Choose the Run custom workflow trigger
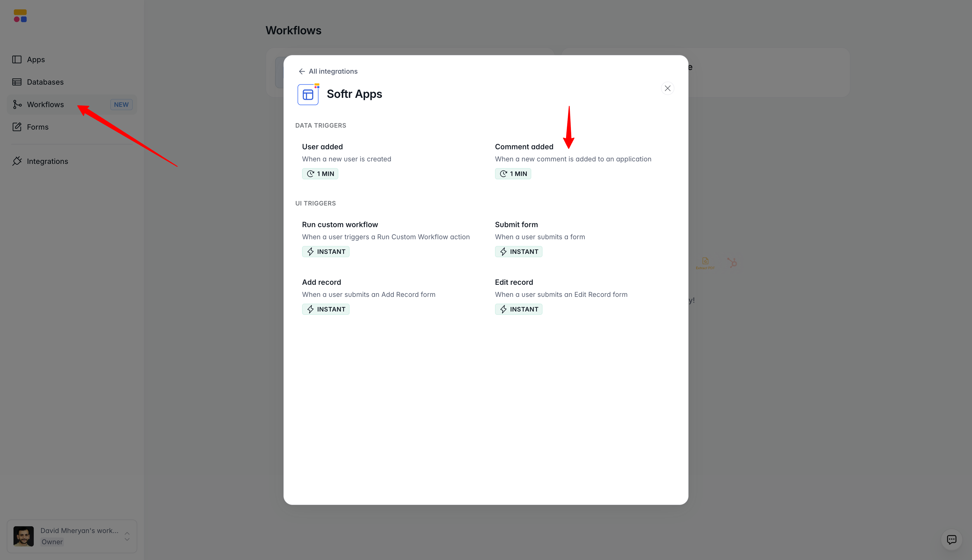 click(x=340, y=225)
